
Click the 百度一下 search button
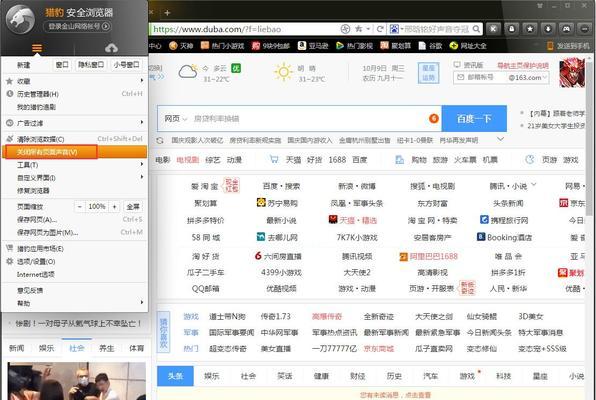click(x=474, y=119)
